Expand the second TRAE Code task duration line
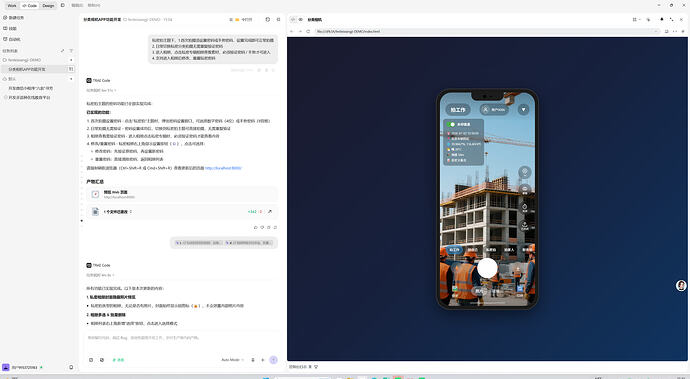Image resolution: width=690 pixels, height=379 pixels. (x=101, y=275)
